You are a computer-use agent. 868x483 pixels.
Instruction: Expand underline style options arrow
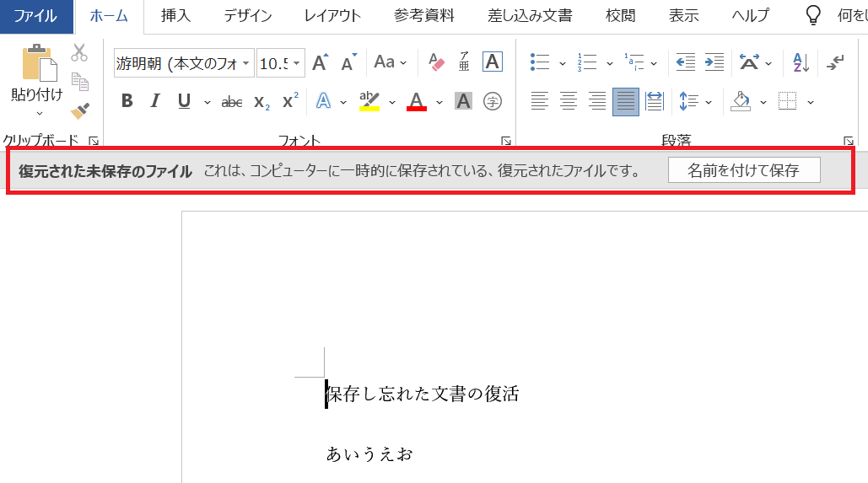point(207,102)
